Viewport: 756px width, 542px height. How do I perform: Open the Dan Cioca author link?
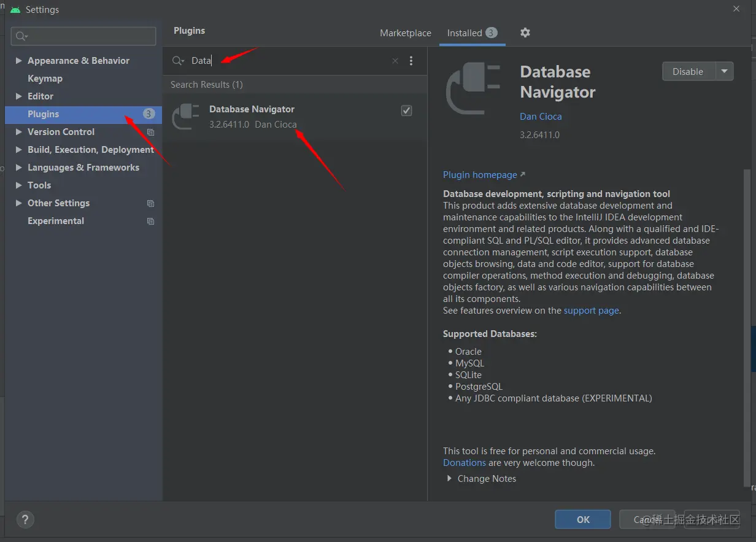541,117
